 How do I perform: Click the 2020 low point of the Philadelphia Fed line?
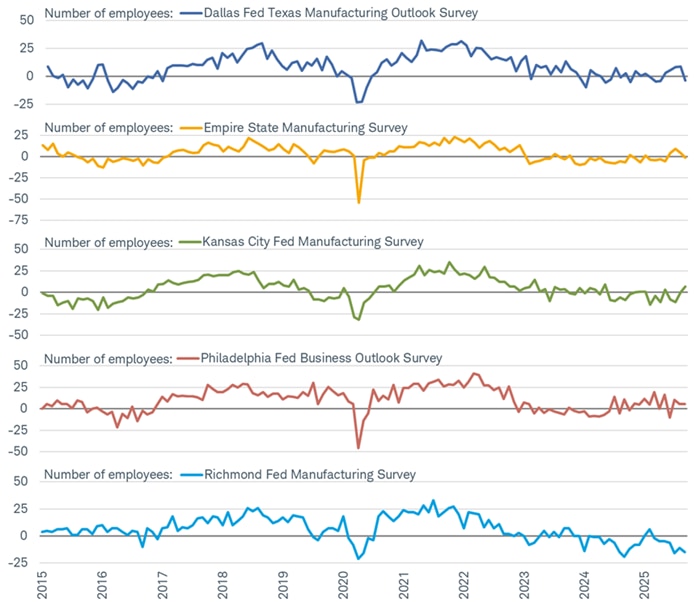pyautogui.click(x=359, y=447)
